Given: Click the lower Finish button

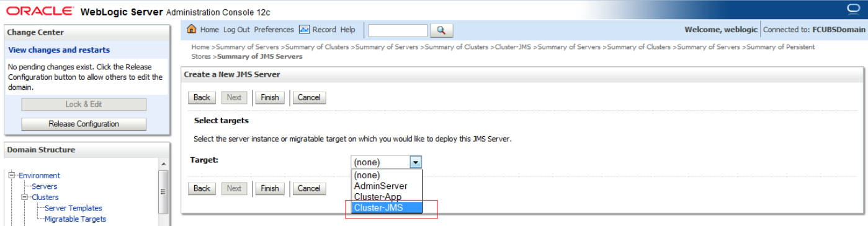Looking at the screenshot, I should (x=270, y=188).
